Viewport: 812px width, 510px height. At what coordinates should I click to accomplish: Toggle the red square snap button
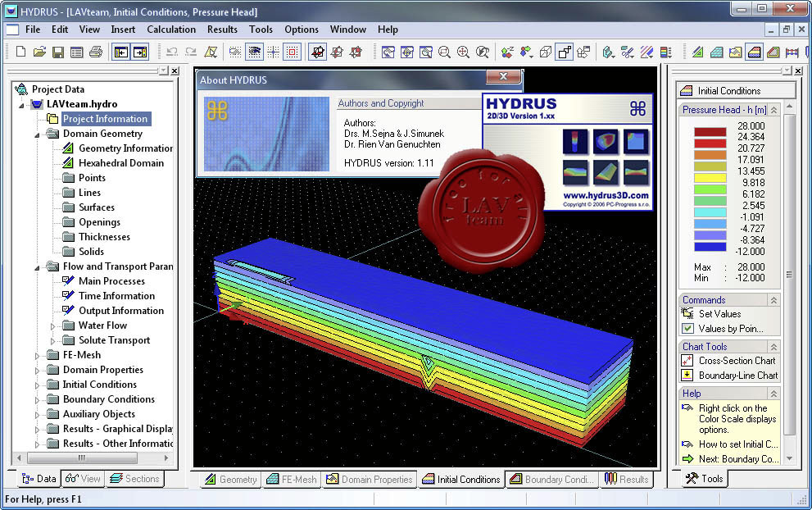(292, 52)
